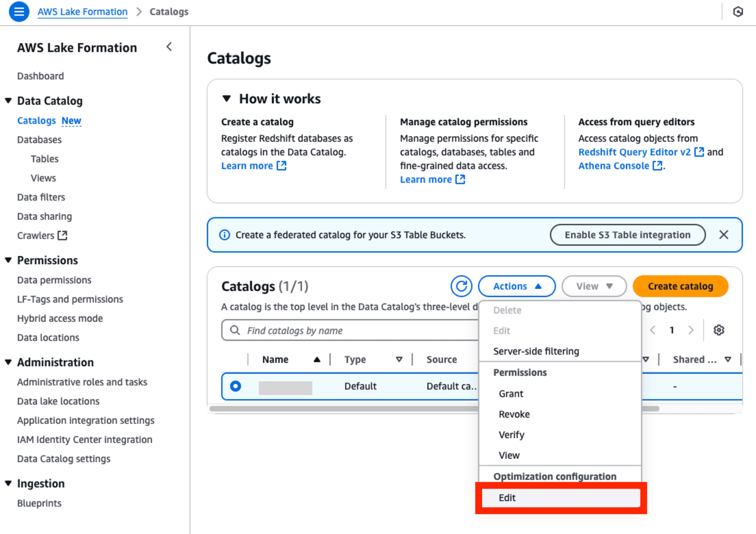This screenshot has width=756, height=534.
Task: Click the Default type cell in catalog row
Action: (360, 386)
